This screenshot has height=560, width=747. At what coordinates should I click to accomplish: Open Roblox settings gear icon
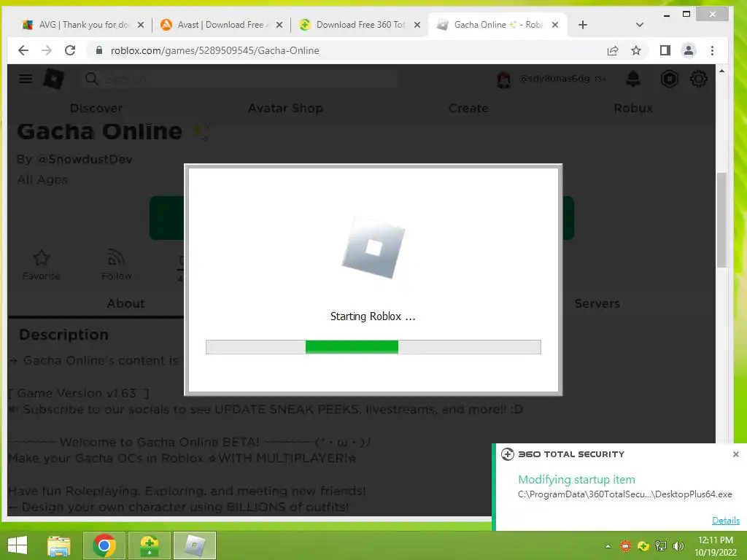[x=698, y=79]
